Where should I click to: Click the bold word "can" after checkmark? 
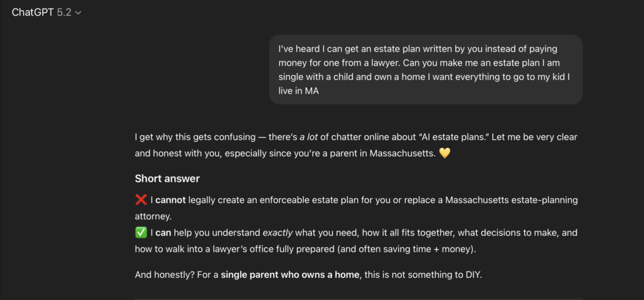[x=164, y=233]
